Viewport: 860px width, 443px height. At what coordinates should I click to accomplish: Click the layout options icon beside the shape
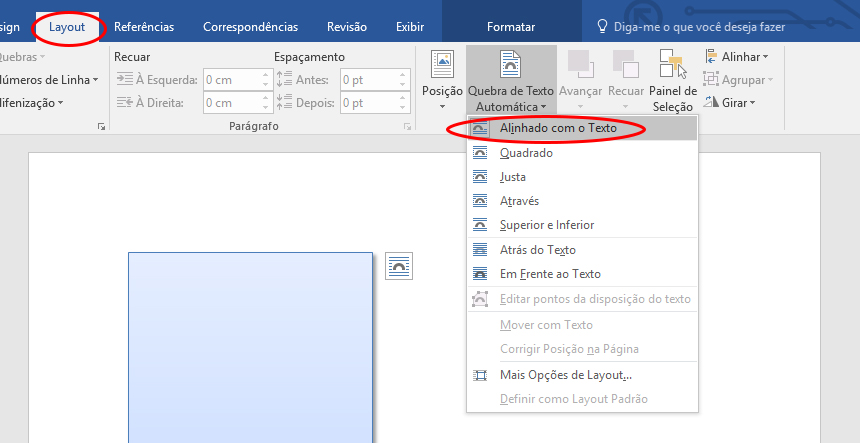399,266
